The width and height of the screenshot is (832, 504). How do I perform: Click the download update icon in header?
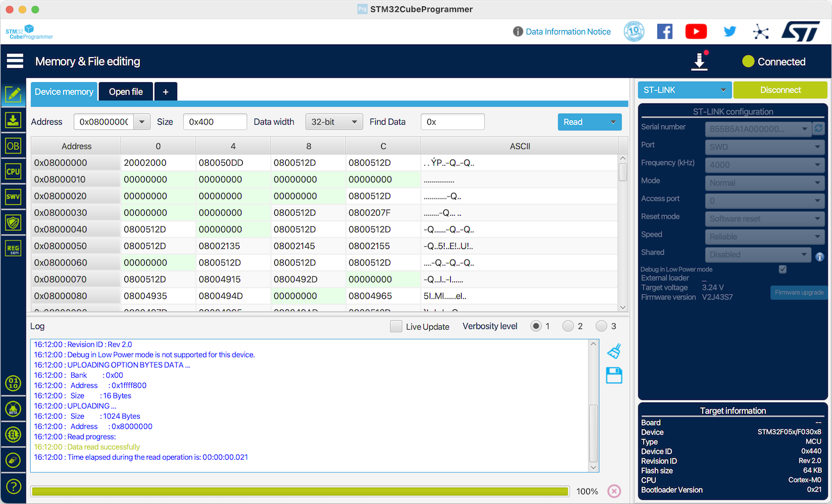[x=699, y=61]
